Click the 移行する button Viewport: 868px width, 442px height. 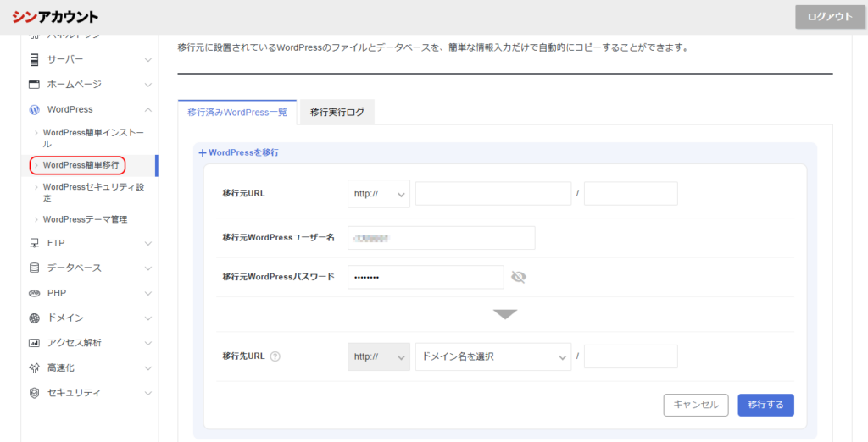coord(765,405)
